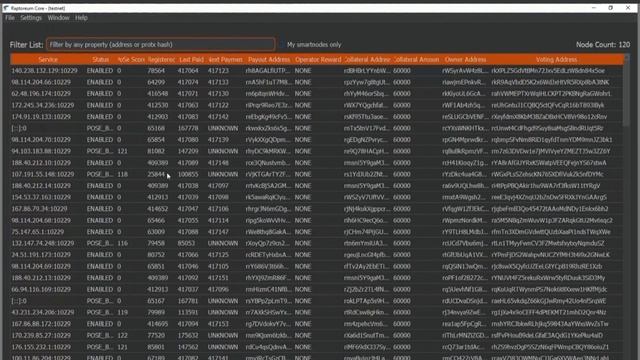Viewport: 640px width, 360px height.
Task: Focus the Filter List input field
Action: (161, 44)
